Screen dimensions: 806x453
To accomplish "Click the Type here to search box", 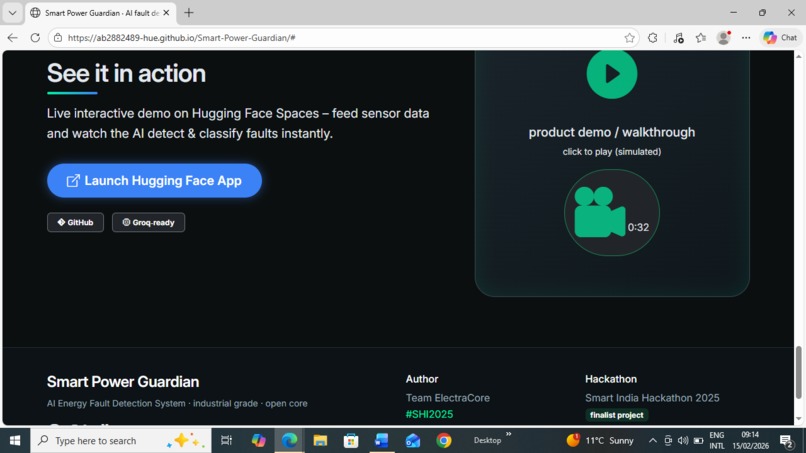I will point(121,440).
